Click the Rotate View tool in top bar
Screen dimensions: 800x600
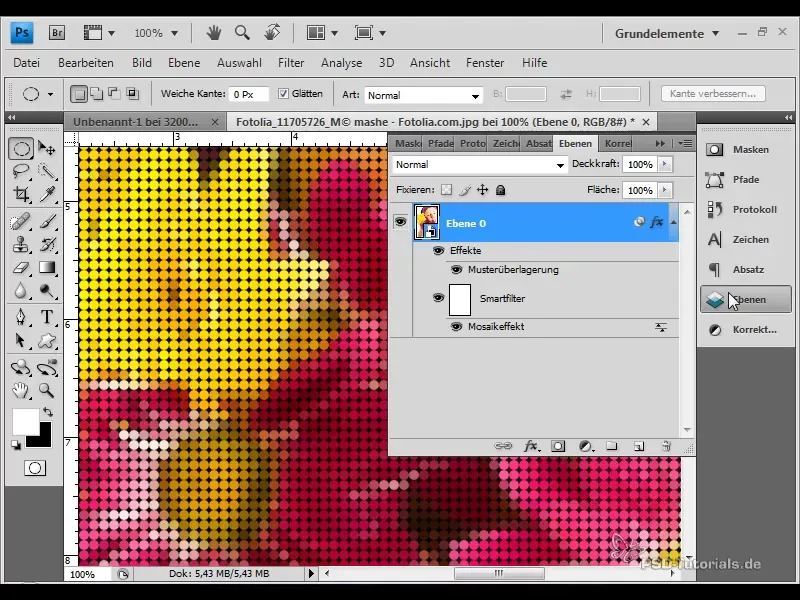point(272,33)
